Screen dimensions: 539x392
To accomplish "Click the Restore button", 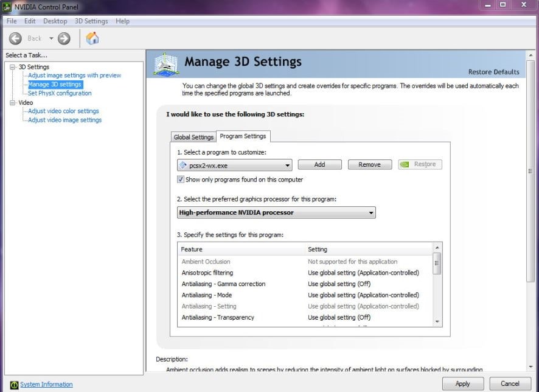I will [420, 164].
